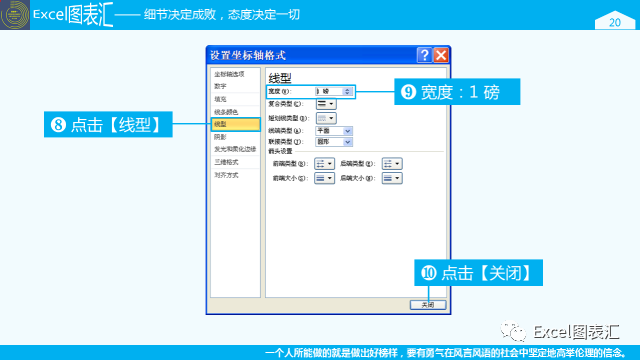Click the 关闭 button
This screenshot has height=360, width=640.
(x=428, y=305)
